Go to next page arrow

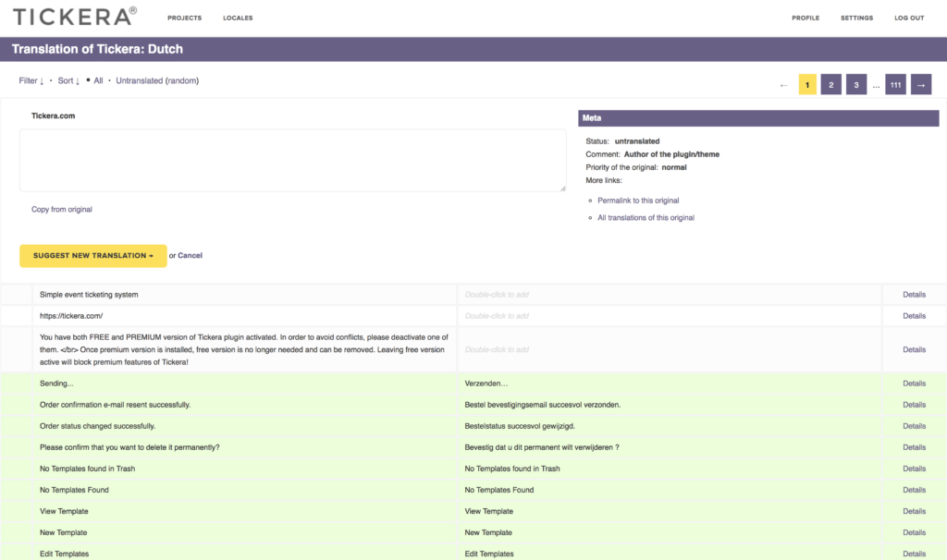point(921,84)
